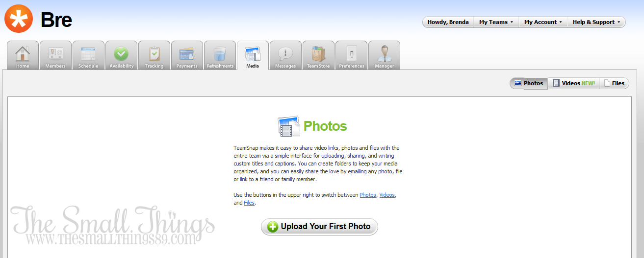Screen dimensions: 644x258
Task: Click the Howdy, Brenda button
Action: pyautogui.click(x=448, y=22)
